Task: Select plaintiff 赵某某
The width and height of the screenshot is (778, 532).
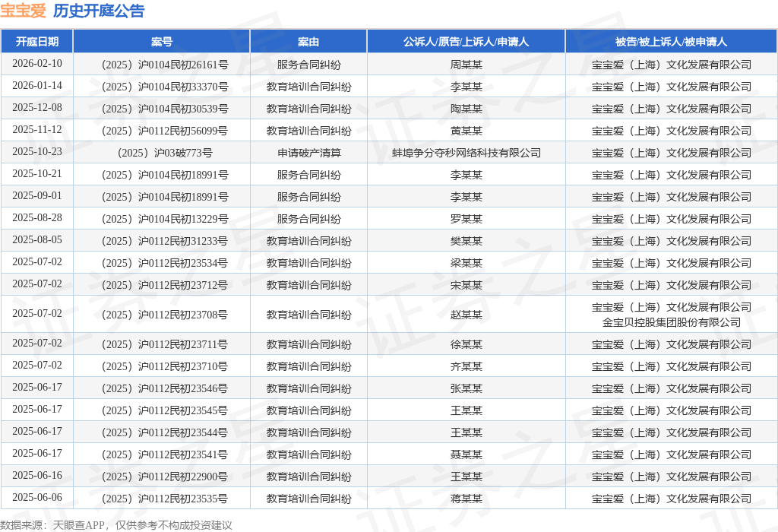Action: click(466, 315)
